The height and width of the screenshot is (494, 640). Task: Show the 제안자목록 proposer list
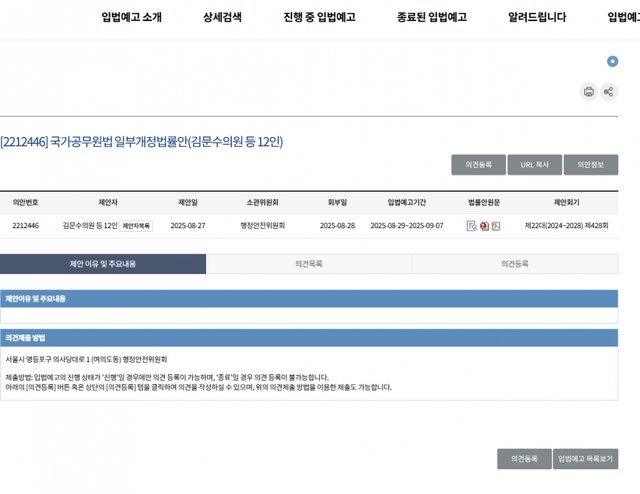point(137,226)
